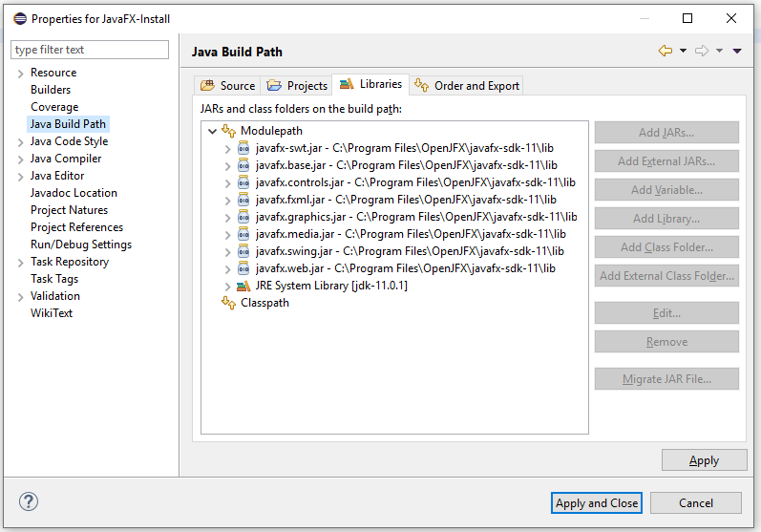Open the back history dropdown arrow
The image size is (761, 532).
point(683,52)
